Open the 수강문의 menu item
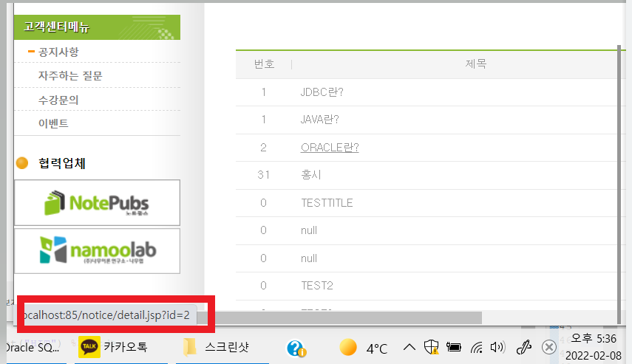Image resolution: width=632 pixels, height=364 pixels. point(58,100)
